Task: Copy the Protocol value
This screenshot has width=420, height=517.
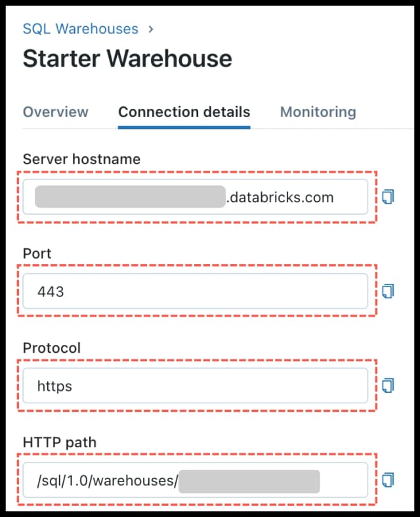Action: click(388, 386)
